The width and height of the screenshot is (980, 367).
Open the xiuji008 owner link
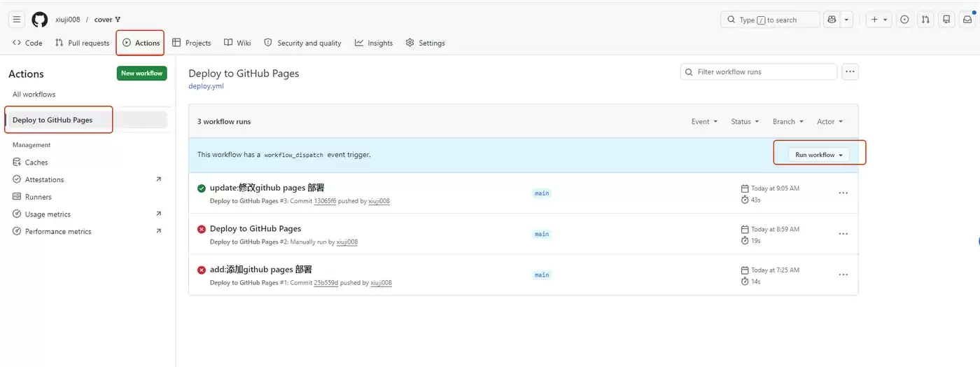[x=68, y=20]
